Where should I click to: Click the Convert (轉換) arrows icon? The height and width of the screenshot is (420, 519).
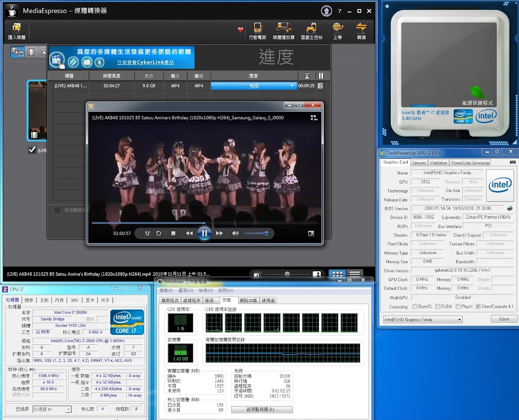(361, 31)
